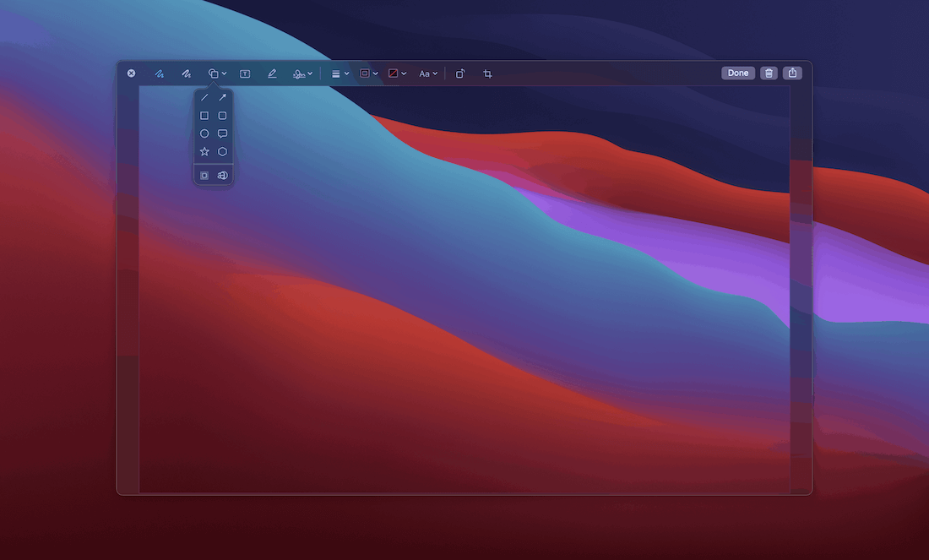Click the Done button
The width and height of the screenshot is (929, 560).
click(737, 73)
